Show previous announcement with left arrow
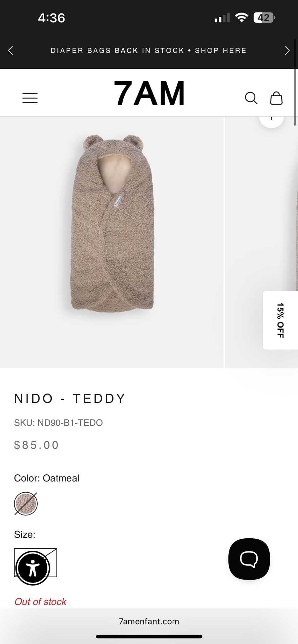The width and height of the screenshot is (298, 644). pos(11,51)
